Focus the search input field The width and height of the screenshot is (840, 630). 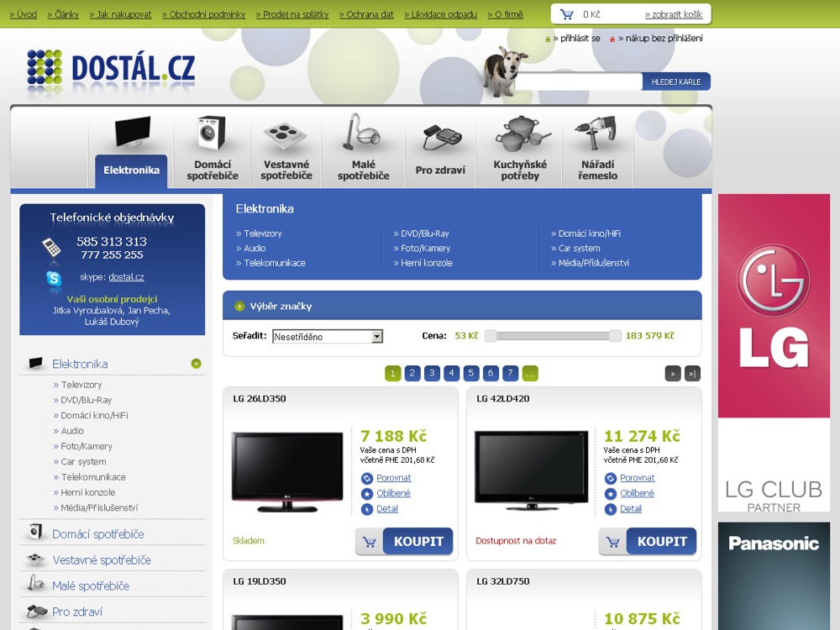579,82
